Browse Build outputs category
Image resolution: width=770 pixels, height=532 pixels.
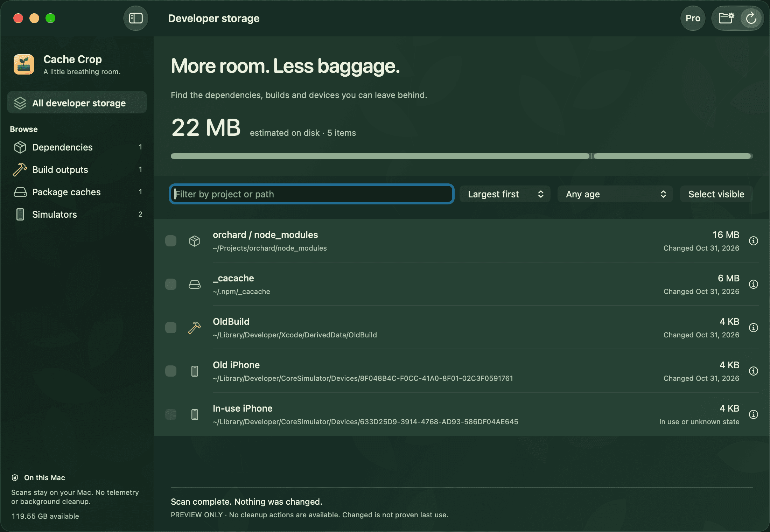77,169
